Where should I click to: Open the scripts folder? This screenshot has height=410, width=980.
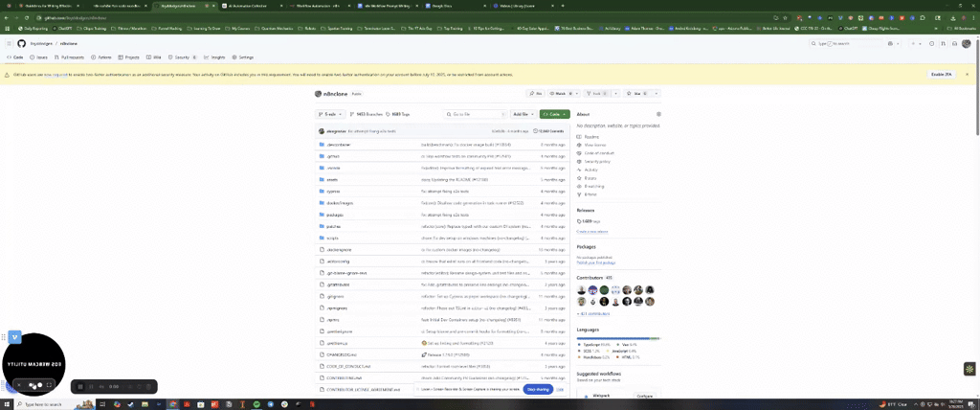[x=332, y=238]
